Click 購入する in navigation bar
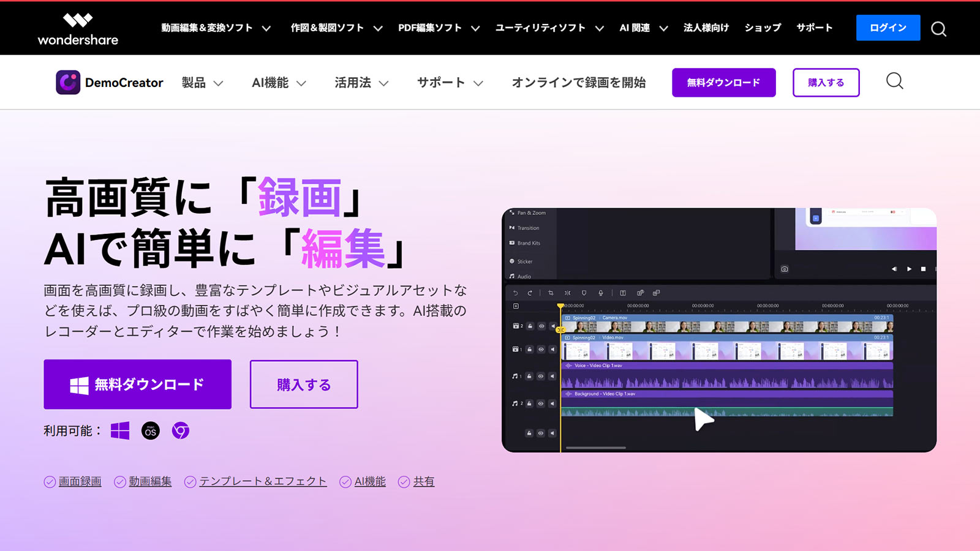980x551 pixels. tap(826, 83)
